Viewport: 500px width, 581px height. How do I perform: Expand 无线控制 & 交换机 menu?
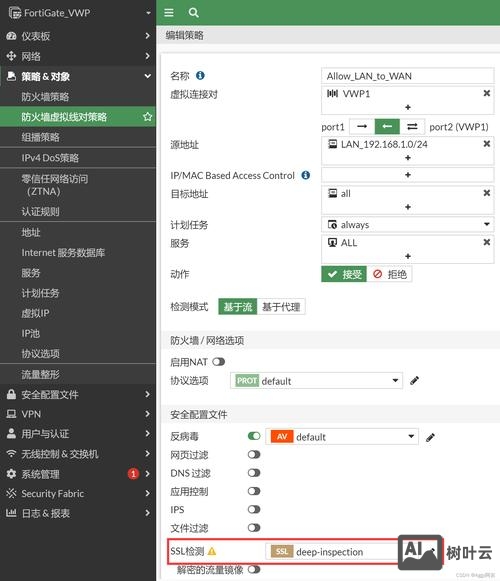point(78,454)
